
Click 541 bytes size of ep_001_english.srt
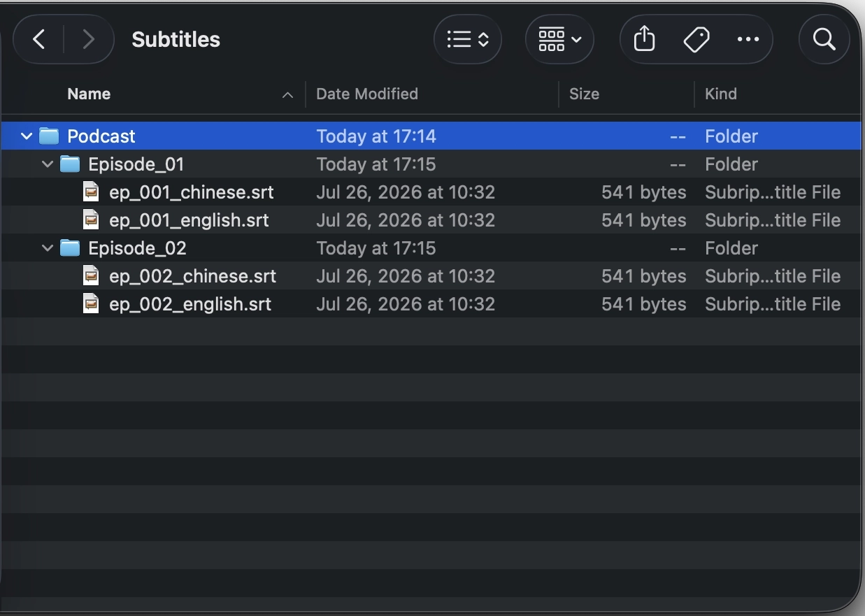[x=644, y=220]
